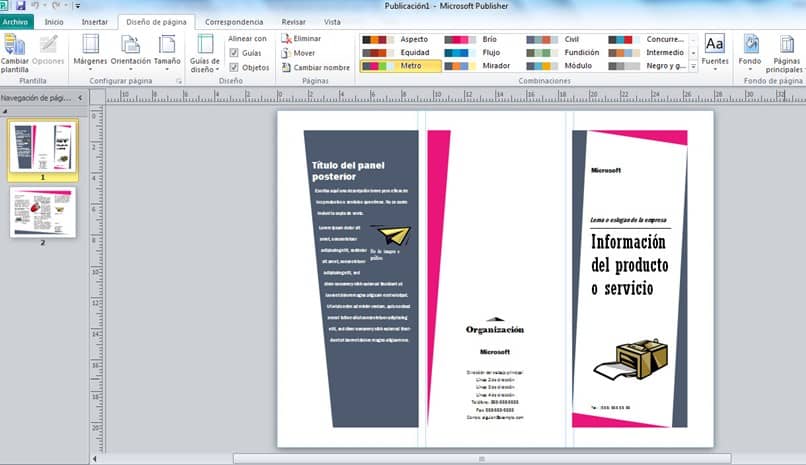806x465 pixels.
Task: Open the Márgenes tool
Action: pyautogui.click(x=90, y=44)
